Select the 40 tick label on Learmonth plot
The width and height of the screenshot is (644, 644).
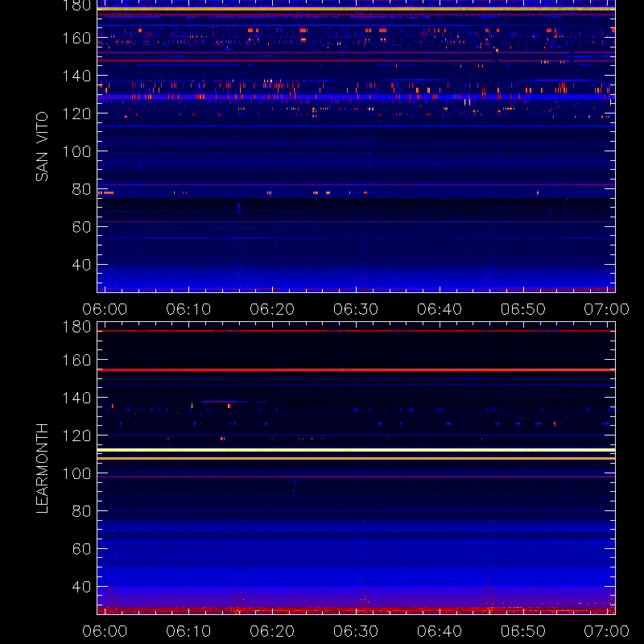click(x=81, y=587)
